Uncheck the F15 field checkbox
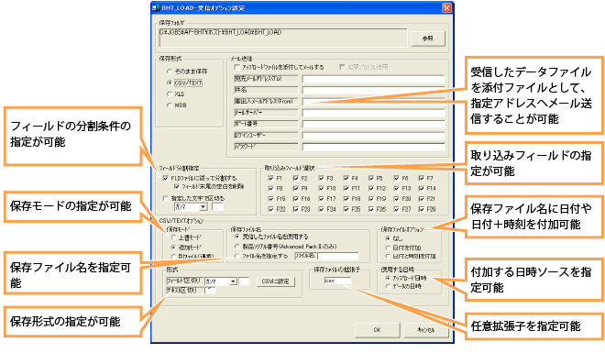The width and height of the screenshot is (605, 364). [x=270, y=199]
